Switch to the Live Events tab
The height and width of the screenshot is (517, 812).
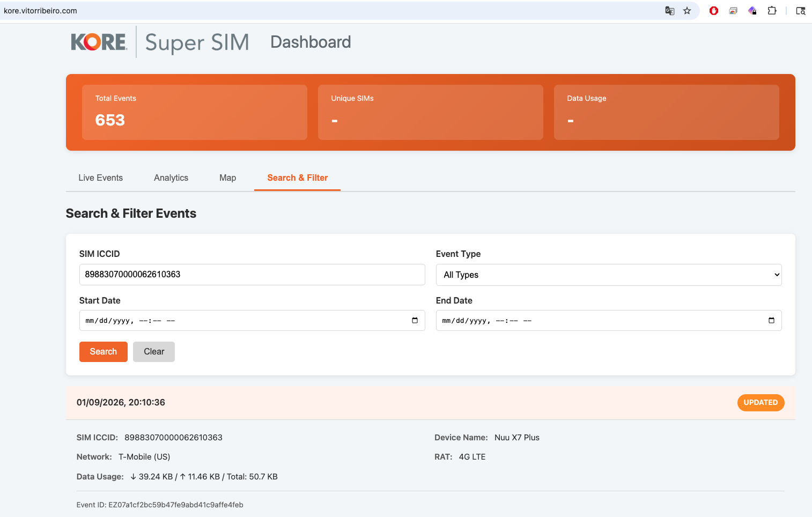tap(100, 178)
